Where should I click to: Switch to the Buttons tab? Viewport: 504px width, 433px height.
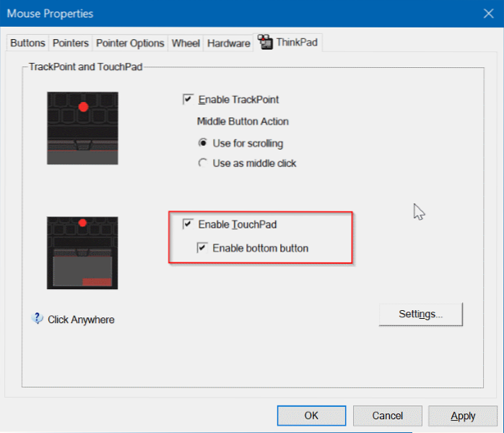(x=28, y=43)
